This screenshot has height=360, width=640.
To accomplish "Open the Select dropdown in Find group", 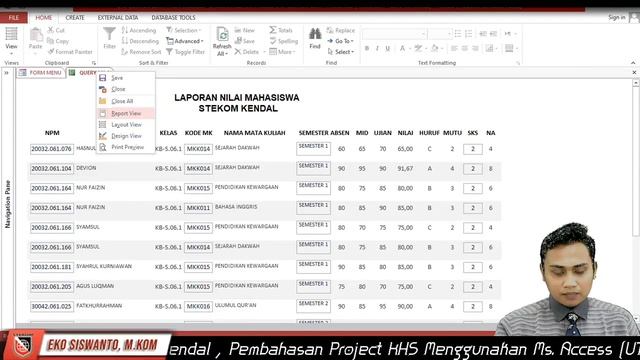I will click(341, 52).
